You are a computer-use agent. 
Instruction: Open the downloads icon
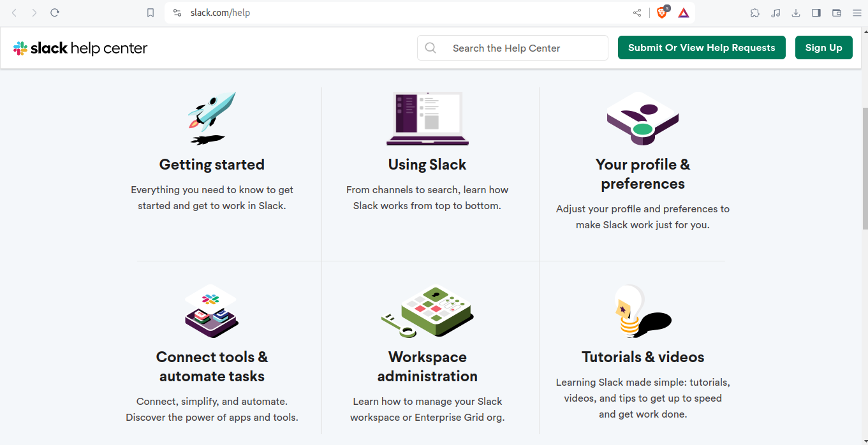(x=796, y=13)
